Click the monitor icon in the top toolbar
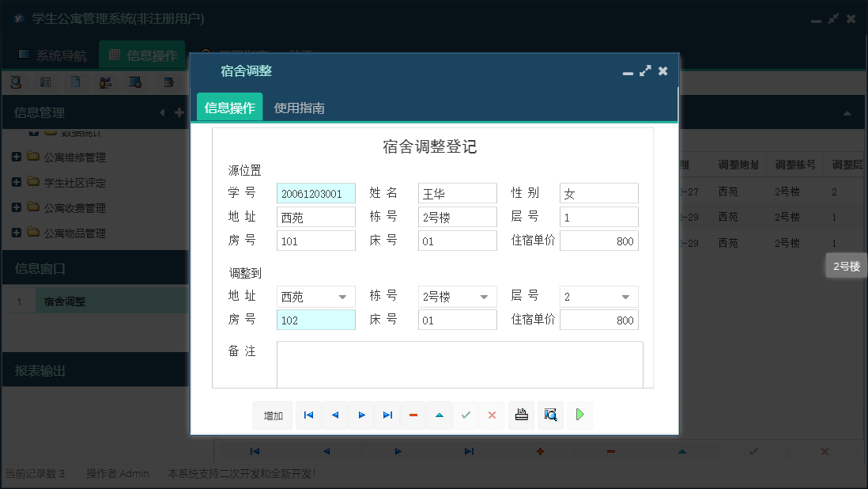Image resolution: width=868 pixels, height=489 pixels. [x=134, y=81]
